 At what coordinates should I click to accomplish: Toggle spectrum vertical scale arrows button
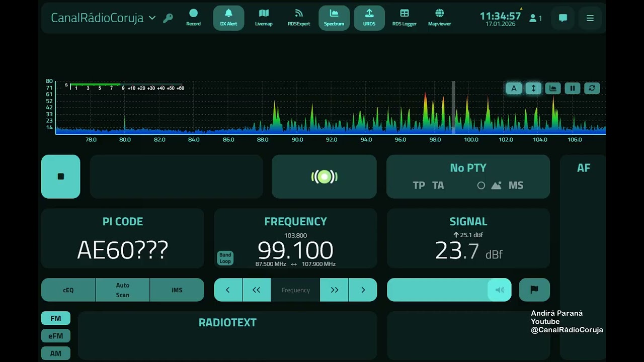[533, 88]
